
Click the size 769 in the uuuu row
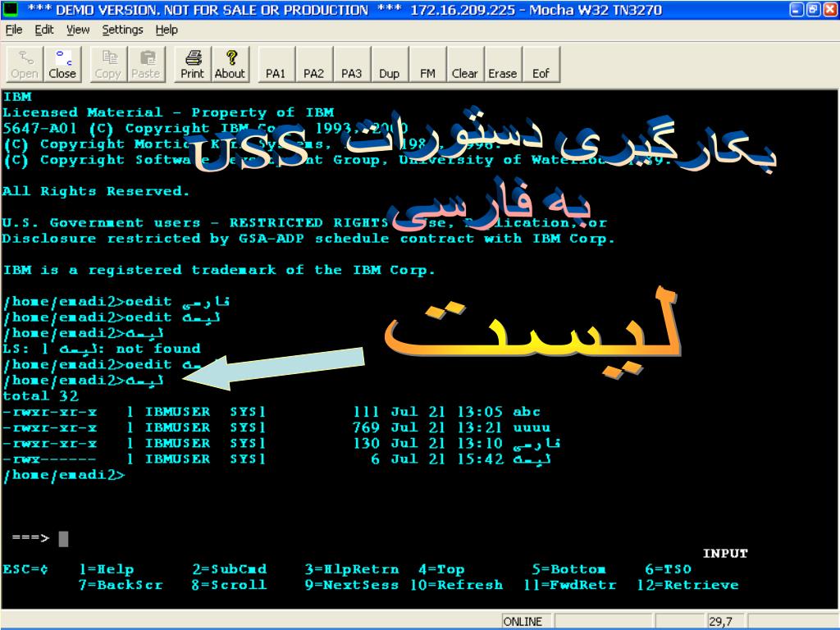pyautogui.click(x=366, y=427)
